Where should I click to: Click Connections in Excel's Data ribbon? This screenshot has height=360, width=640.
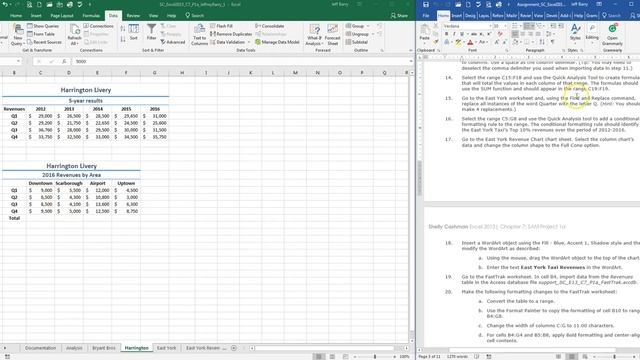point(98,26)
